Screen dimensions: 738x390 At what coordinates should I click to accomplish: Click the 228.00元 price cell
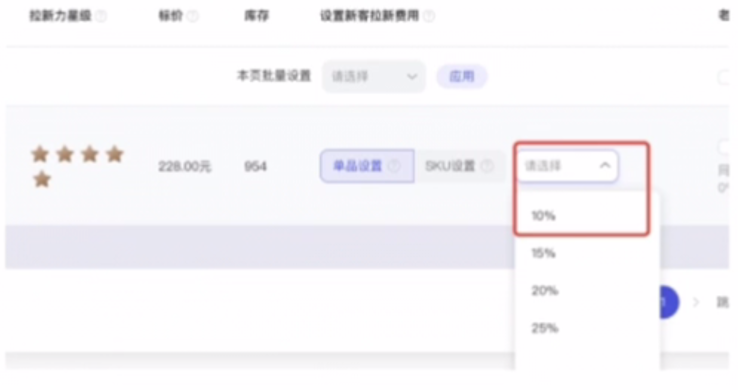coord(184,167)
